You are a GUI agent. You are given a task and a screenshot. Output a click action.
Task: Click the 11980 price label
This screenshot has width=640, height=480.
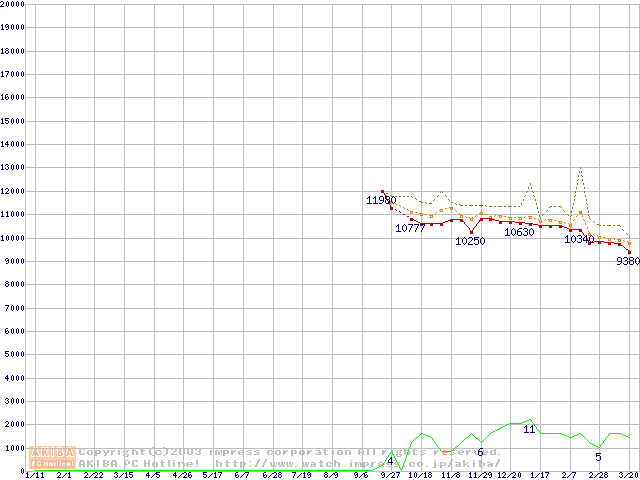tap(381, 201)
